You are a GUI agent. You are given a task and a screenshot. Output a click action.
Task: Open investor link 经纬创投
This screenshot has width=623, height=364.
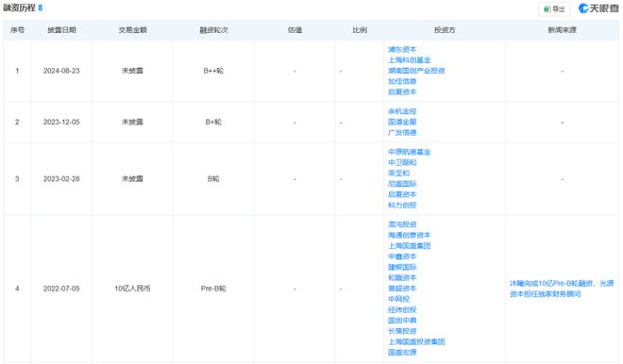point(402,310)
